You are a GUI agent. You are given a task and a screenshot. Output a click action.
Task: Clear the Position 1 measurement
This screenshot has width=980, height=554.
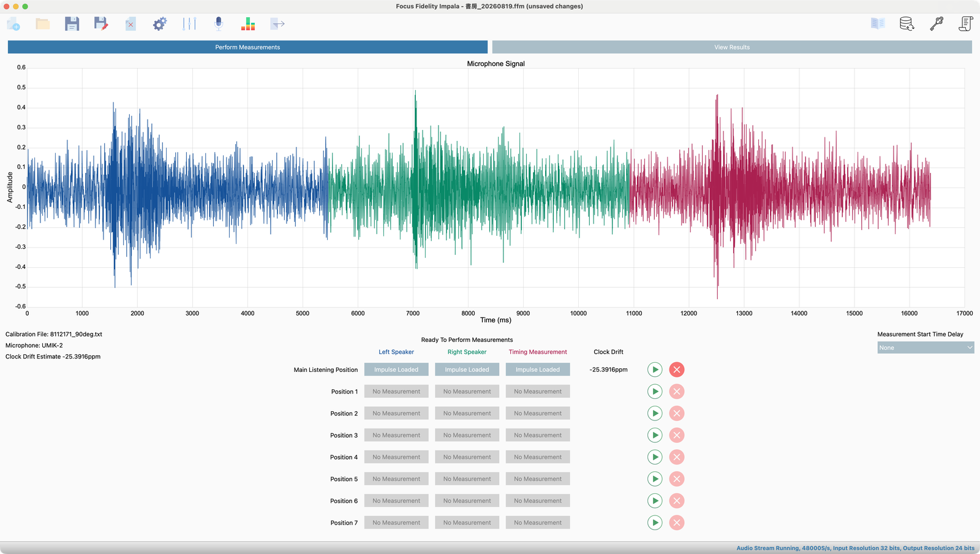677,392
